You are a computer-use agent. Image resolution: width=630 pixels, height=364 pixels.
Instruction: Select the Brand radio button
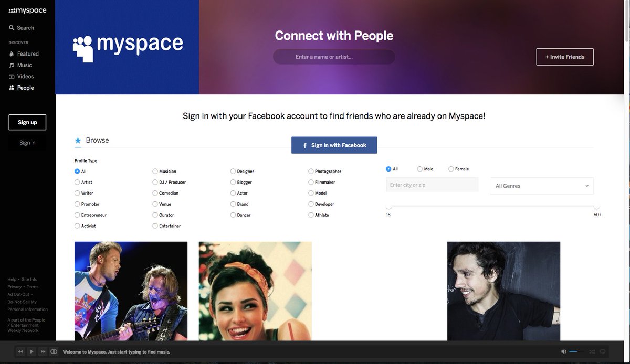click(x=233, y=204)
